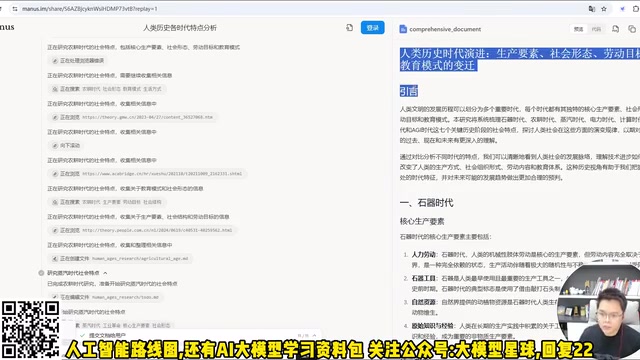Image resolution: width=640 pixels, height=360 pixels.
Task: Open the 正在处理浏览器错误 step chip
Action: coord(78,60)
